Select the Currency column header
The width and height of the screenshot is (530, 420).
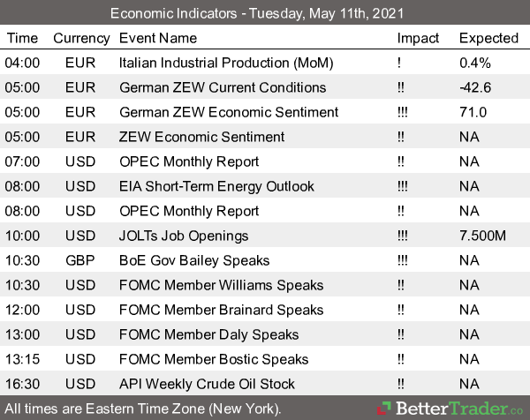[x=81, y=38]
